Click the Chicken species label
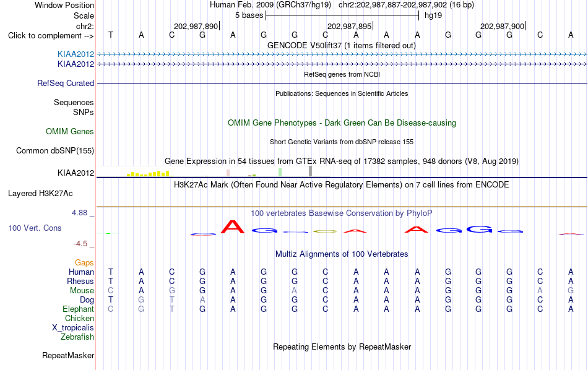The width and height of the screenshot is (588, 370). coord(79,318)
